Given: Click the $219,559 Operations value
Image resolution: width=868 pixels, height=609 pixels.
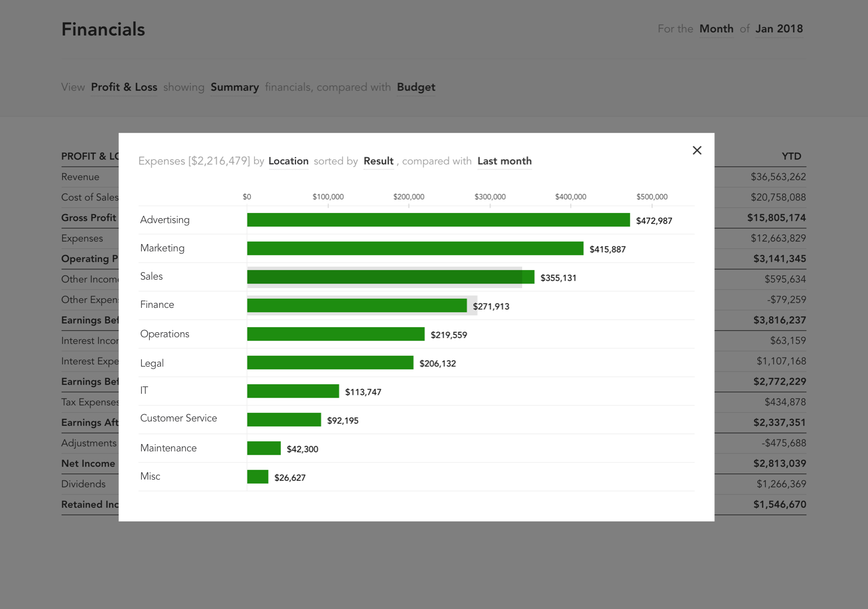Looking at the screenshot, I should pos(449,335).
